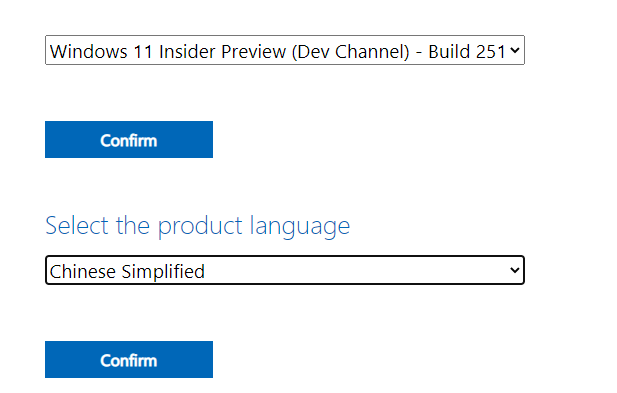The width and height of the screenshot is (617, 393).
Task: Click the chevron arrow of the edition selector
Action: pos(514,50)
